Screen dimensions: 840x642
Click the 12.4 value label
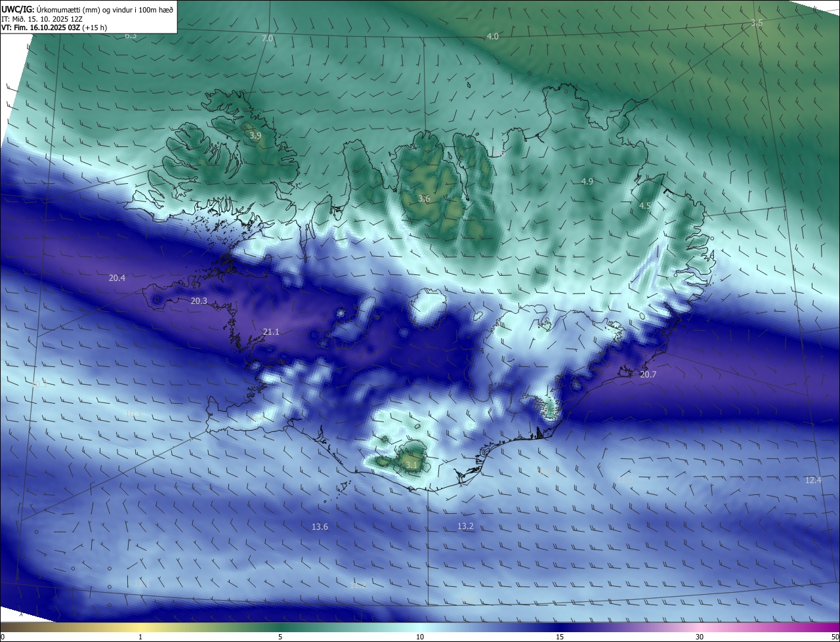pos(813,481)
